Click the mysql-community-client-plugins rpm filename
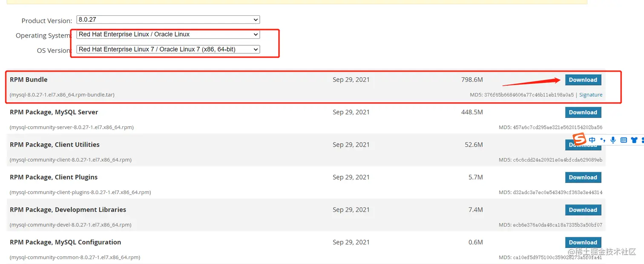 [x=80, y=192]
